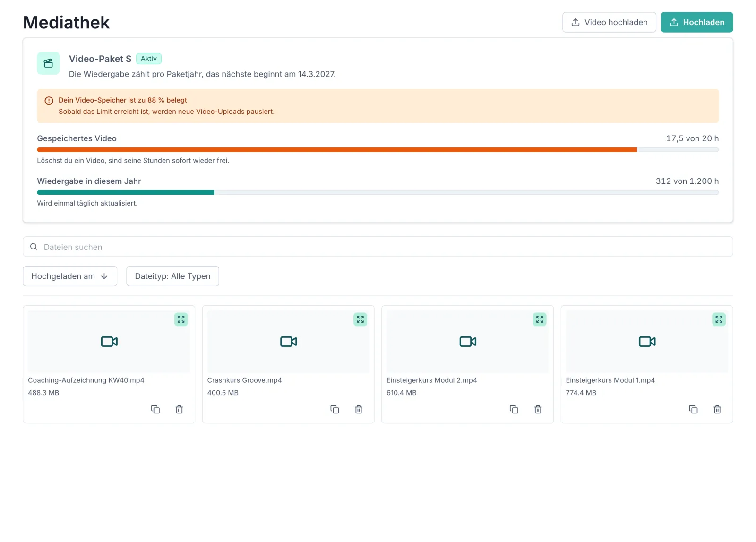The image size is (756, 542).
Task: Click the Video hochladen button
Action: point(609,22)
